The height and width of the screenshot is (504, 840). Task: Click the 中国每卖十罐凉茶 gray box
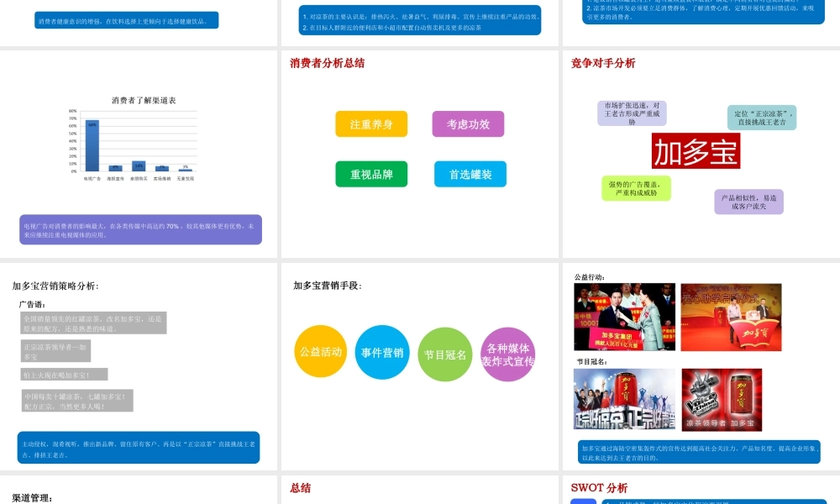pyautogui.click(x=77, y=401)
